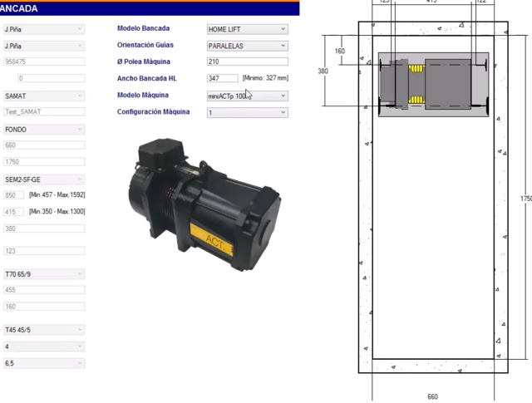This screenshot has width=532, height=403.
Task: Click the Ø Polea Máquina label
Action: [144, 61]
